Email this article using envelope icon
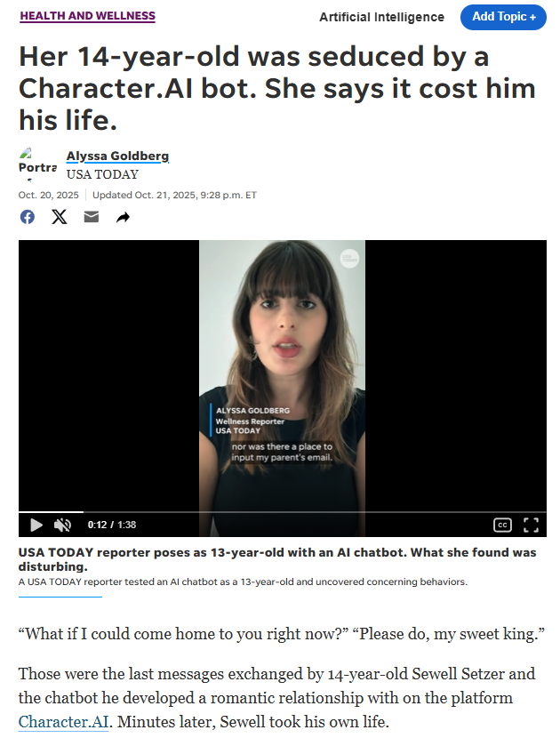Screen dimensions: 560x738 [92, 216]
